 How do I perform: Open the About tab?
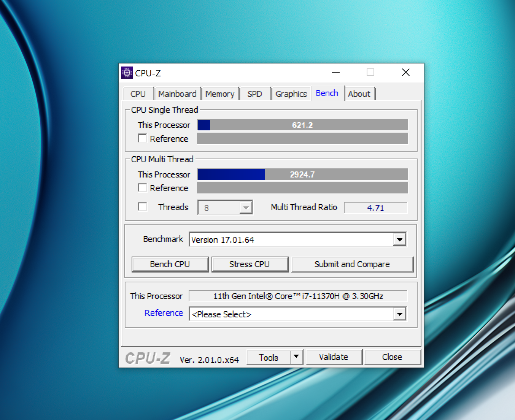click(x=359, y=94)
